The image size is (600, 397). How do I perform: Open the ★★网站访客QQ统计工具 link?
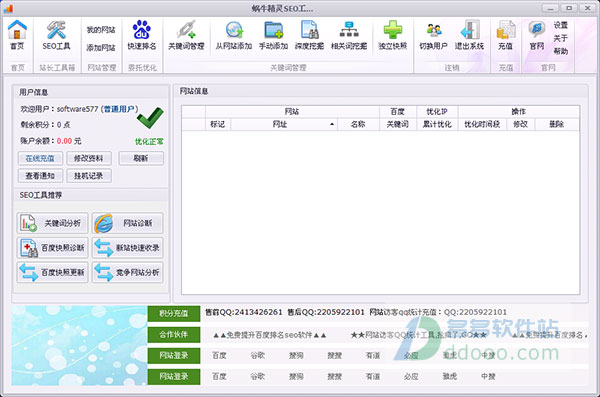[x=418, y=335]
